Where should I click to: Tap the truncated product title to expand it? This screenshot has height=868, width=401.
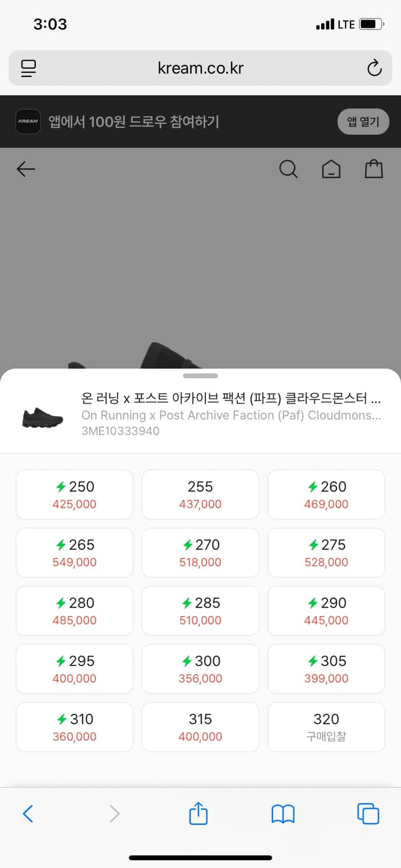[230, 398]
